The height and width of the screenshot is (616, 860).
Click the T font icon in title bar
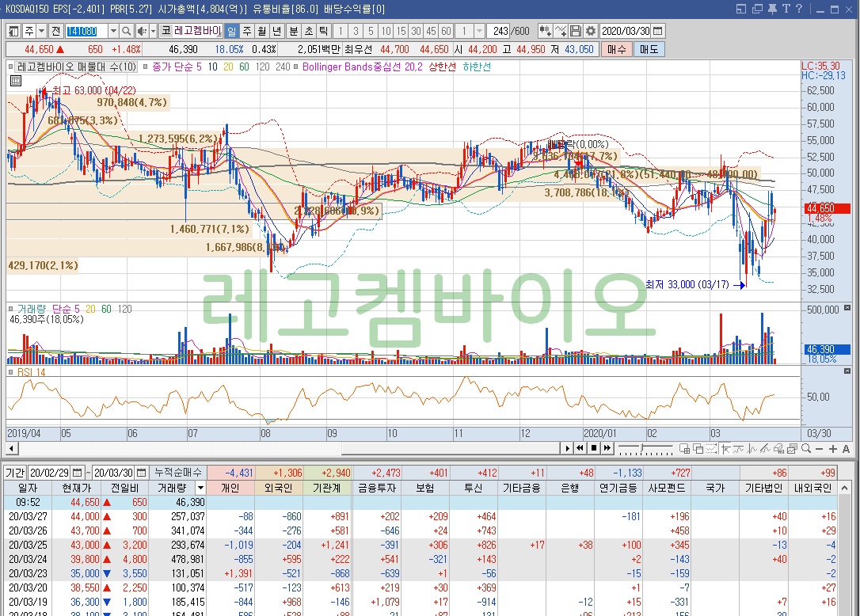click(x=786, y=9)
